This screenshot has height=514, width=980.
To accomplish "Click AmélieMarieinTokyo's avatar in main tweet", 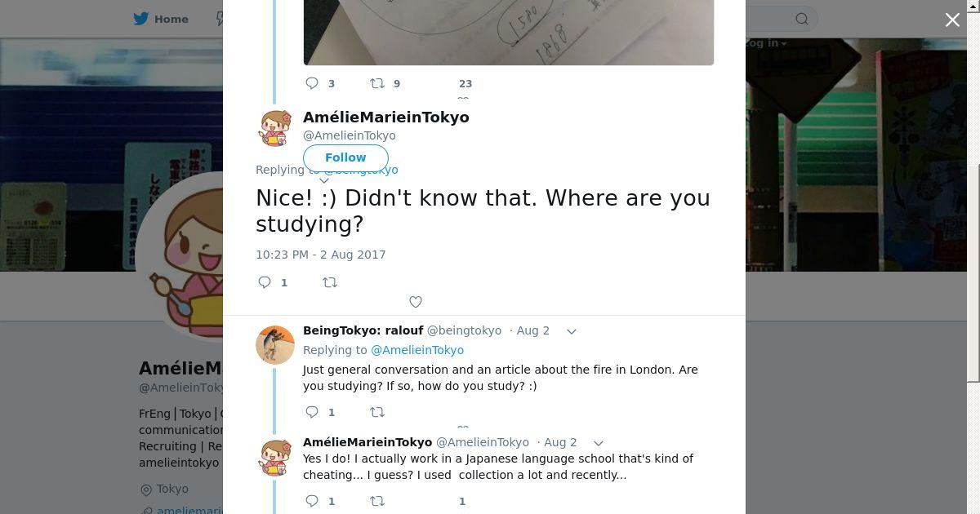I will click(x=275, y=128).
